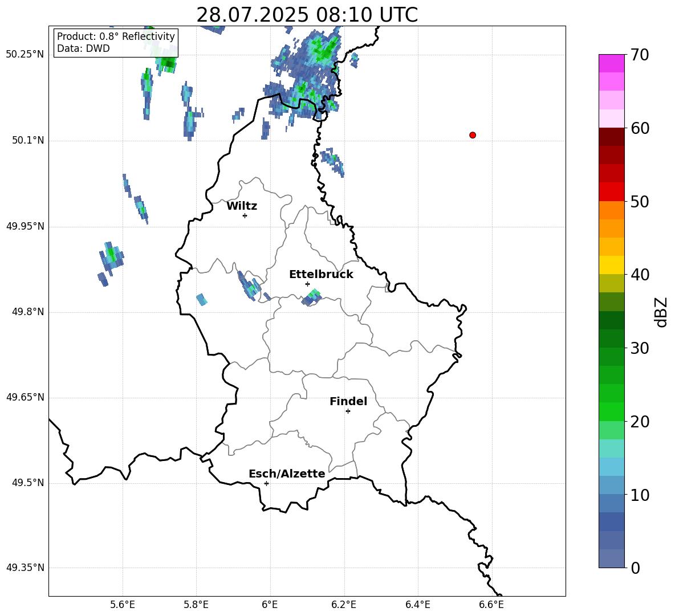Screen dimensions: 675x616
Task: Click the 6°E longitude label
Action: pyautogui.click(x=270, y=605)
